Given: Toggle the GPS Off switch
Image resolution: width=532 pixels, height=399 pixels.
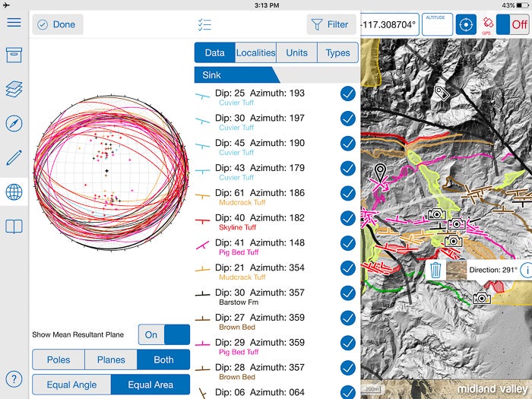Looking at the screenshot, I should click(511, 24).
